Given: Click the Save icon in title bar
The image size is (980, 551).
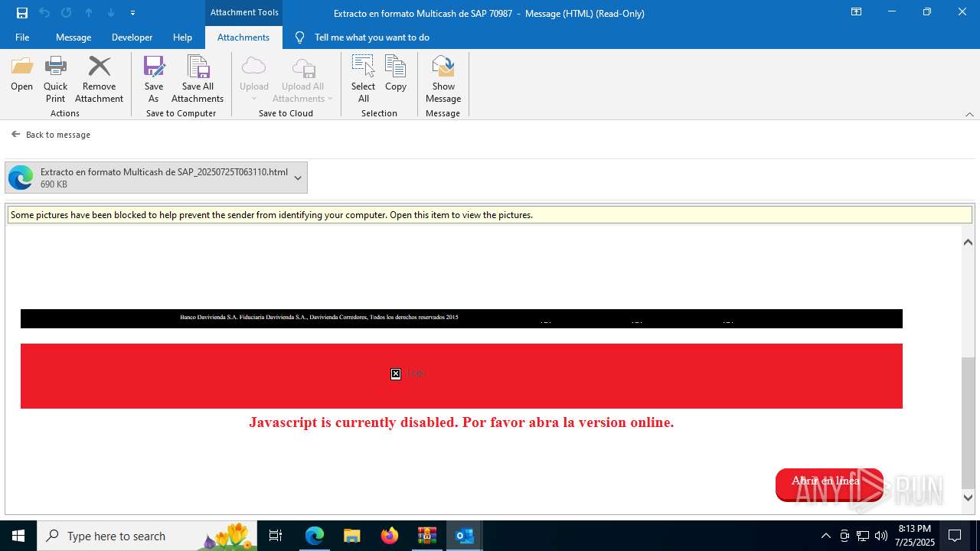Looking at the screenshot, I should click(x=22, y=13).
